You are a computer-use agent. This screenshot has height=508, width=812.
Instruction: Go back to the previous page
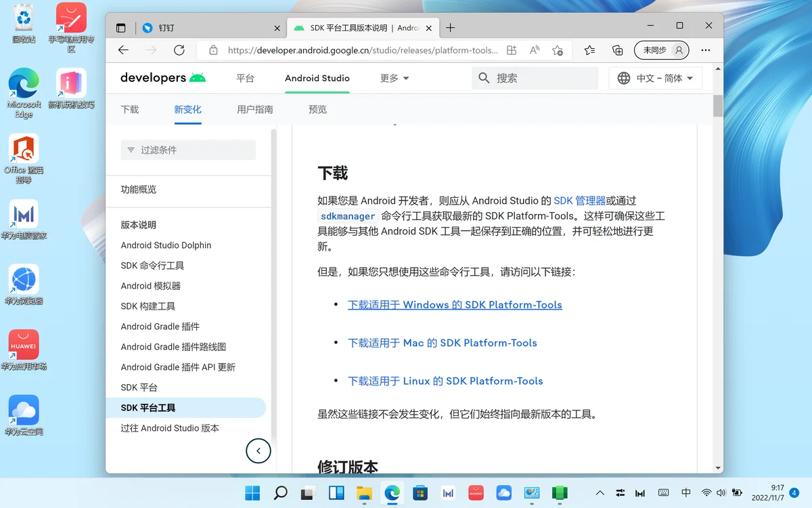123,50
